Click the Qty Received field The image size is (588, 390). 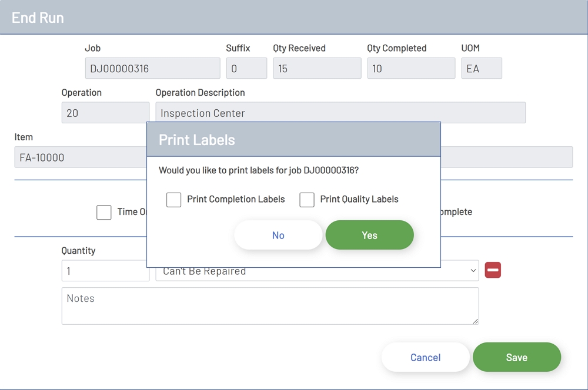[x=317, y=68]
